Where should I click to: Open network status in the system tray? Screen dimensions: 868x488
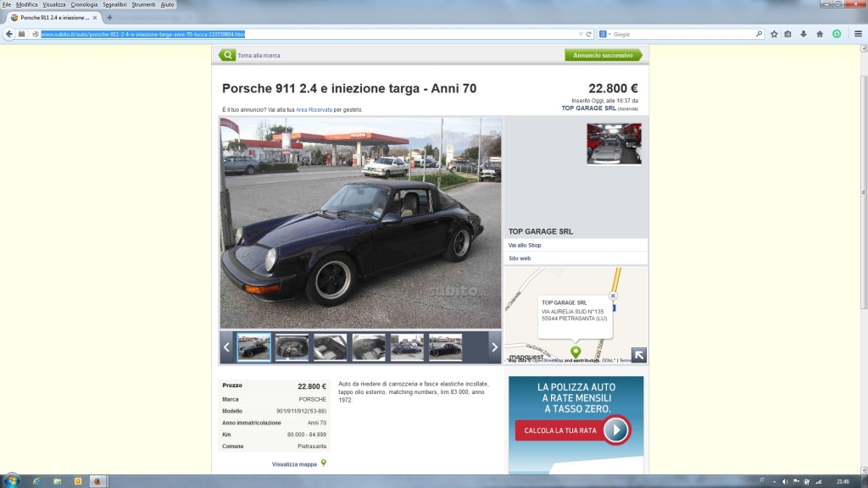pos(818,481)
